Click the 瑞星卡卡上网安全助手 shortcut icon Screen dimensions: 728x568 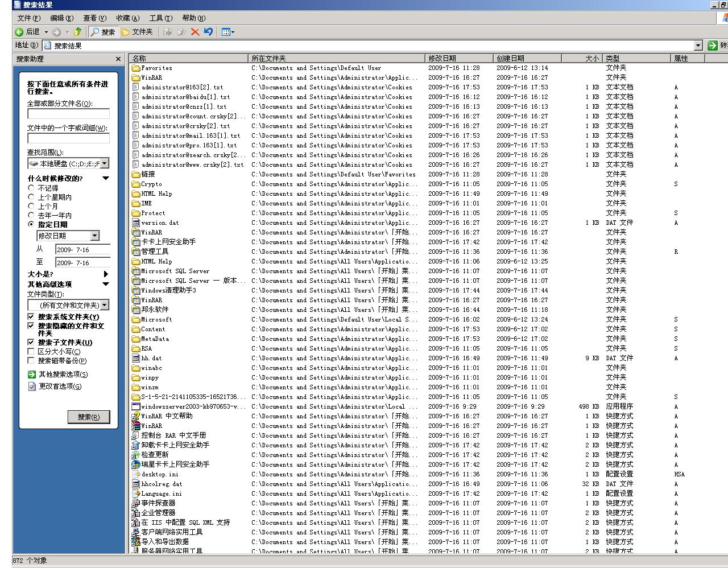pos(136,464)
